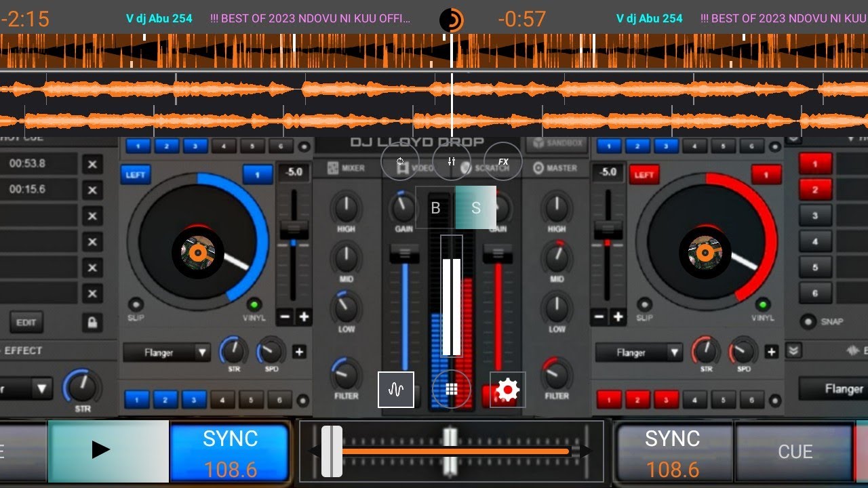Click the left channel LOW knob
Image resolution: width=868 pixels, height=488 pixels.
click(347, 308)
